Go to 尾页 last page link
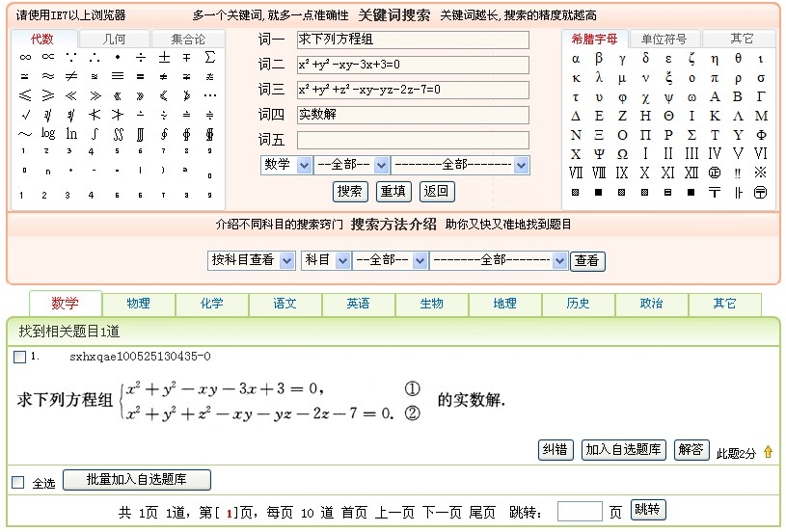Screen dimensions: 786x532 [x=482, y=513]
